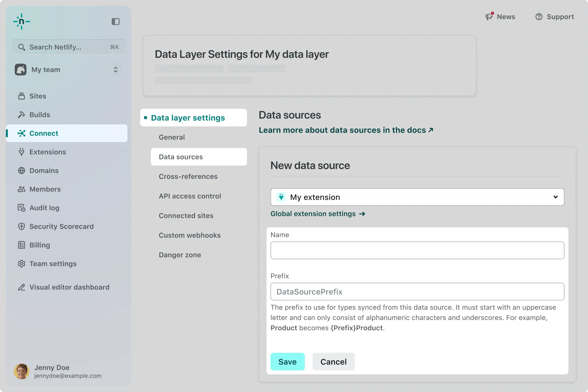Open the Support link
This screenshot has height=392, width=588.
click(x=554, y=17)
